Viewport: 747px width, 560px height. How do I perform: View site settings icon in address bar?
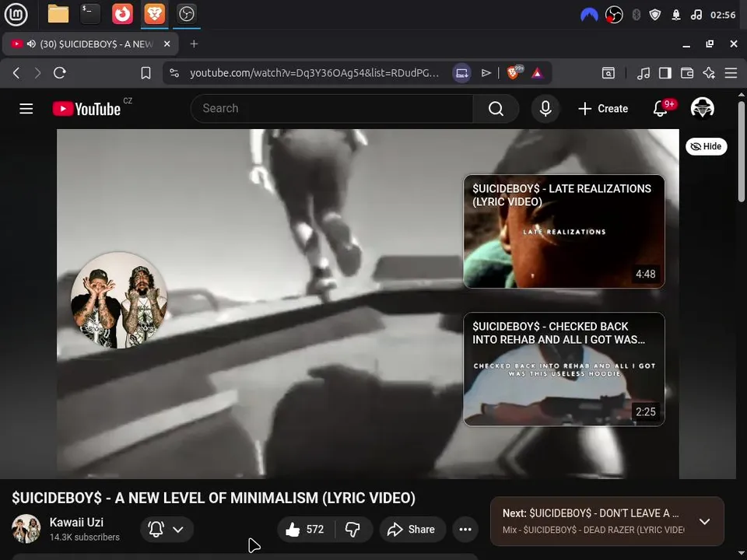pyautogui.click(x=174, y=73)
